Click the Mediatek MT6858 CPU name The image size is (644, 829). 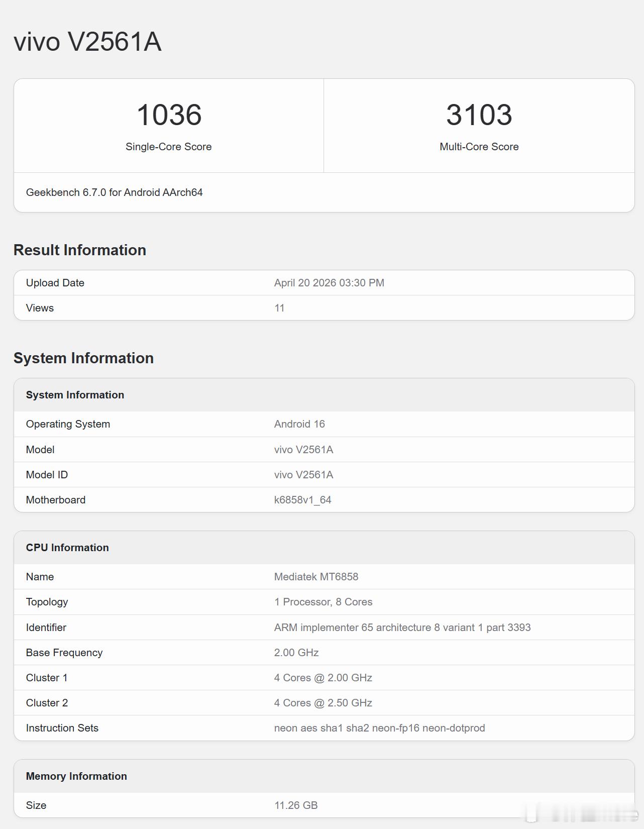(316, 577)
